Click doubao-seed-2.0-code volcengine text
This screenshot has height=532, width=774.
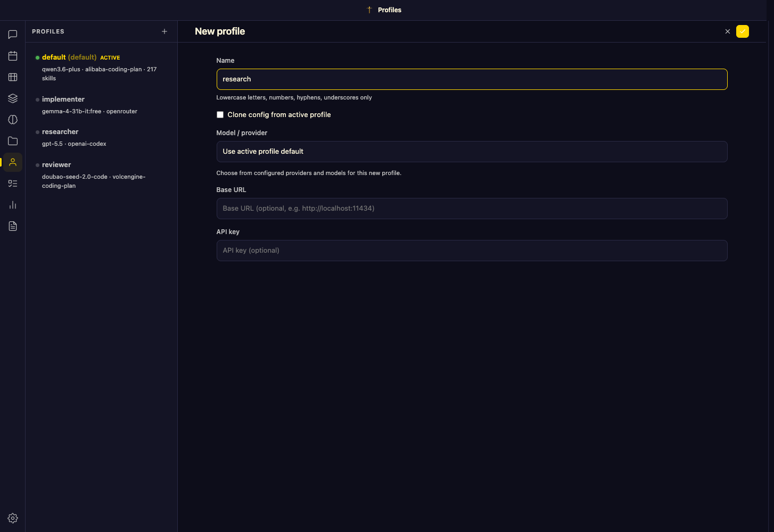click(94, 181)
